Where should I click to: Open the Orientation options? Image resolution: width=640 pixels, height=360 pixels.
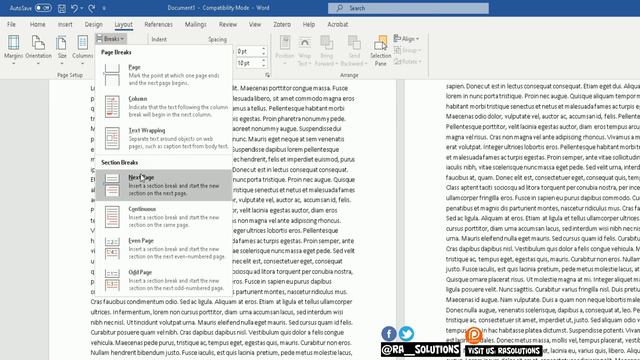[x=38, y=50]
